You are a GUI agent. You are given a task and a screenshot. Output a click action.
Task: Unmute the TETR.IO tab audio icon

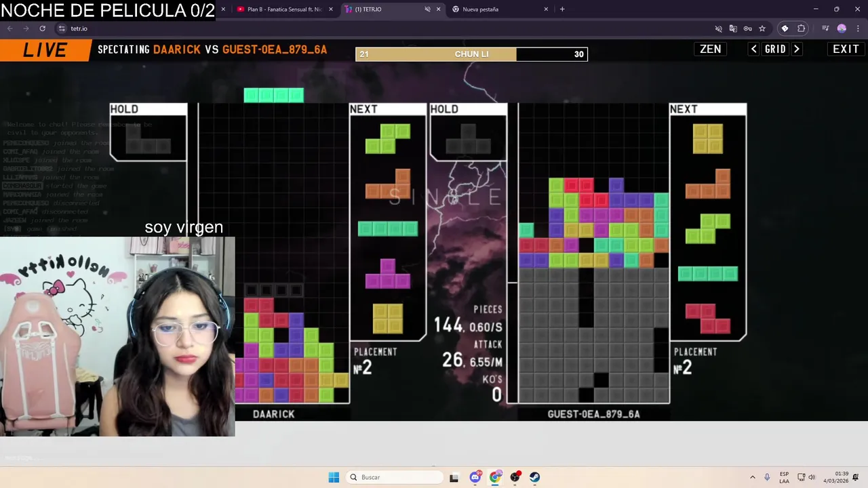(x=427, y=9)
